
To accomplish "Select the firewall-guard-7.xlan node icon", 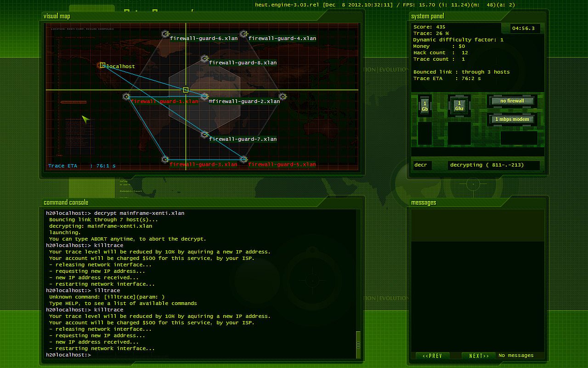I will 204,134.
